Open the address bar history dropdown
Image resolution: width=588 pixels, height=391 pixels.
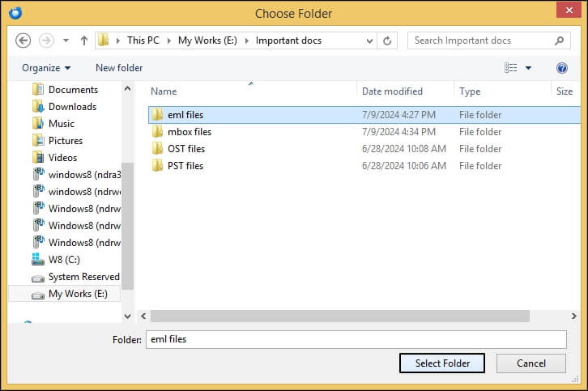369,40
